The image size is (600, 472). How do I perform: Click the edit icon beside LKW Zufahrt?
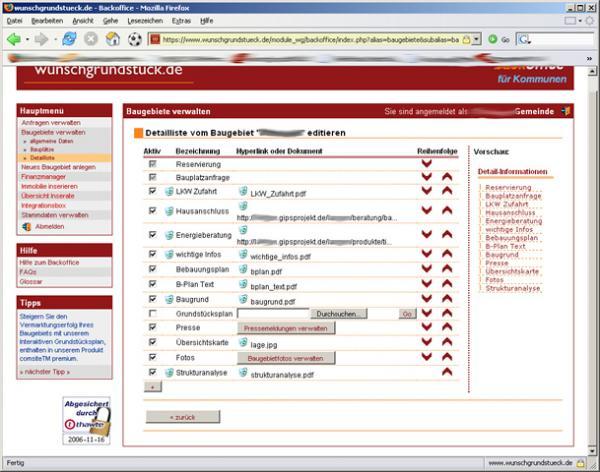(x=169, y=191)
